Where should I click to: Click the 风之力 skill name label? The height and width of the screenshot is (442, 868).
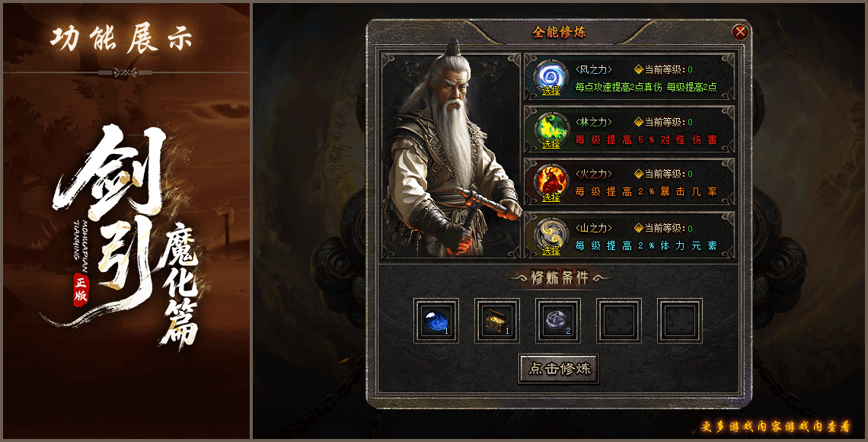point(593,70)
